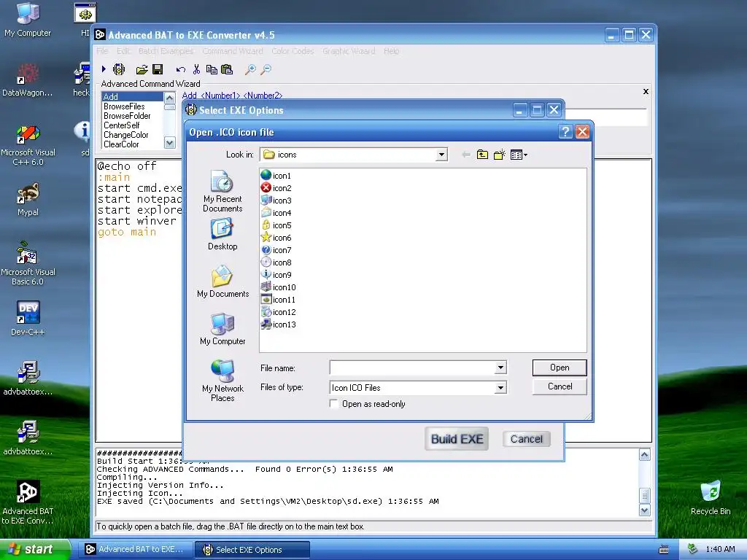Viewport: 747px width, 560px height.
Task: Click Up One Level folder icon
Action: [483, 155]
